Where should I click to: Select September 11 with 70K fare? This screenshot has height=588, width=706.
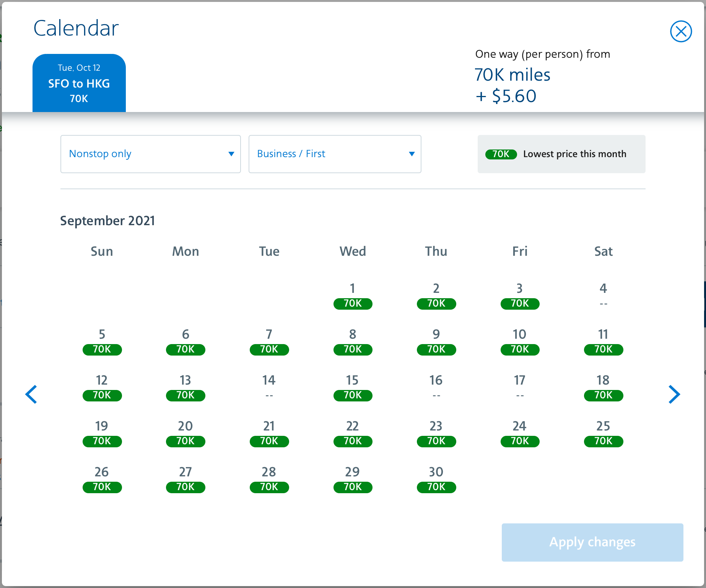pos(603,341)
